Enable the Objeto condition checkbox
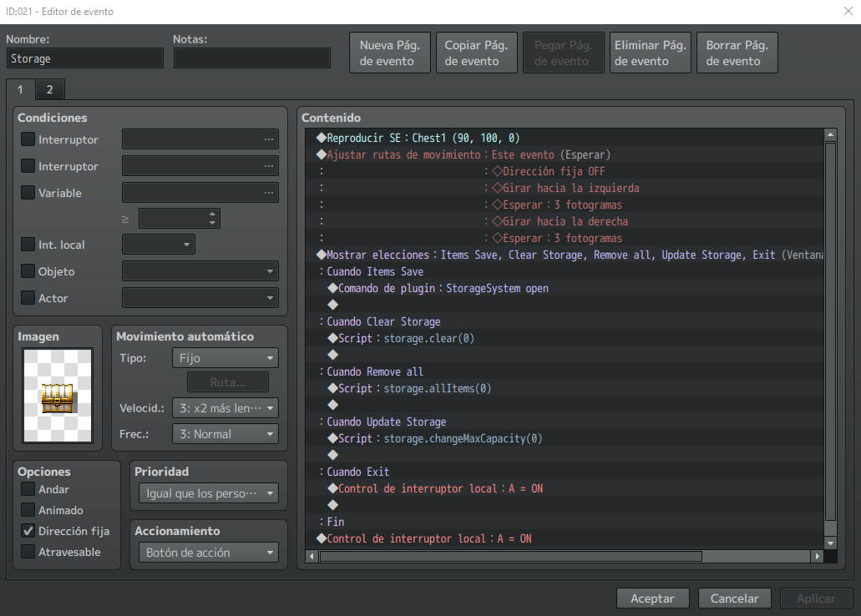The image size is (861, 616). tap(28, 271)
